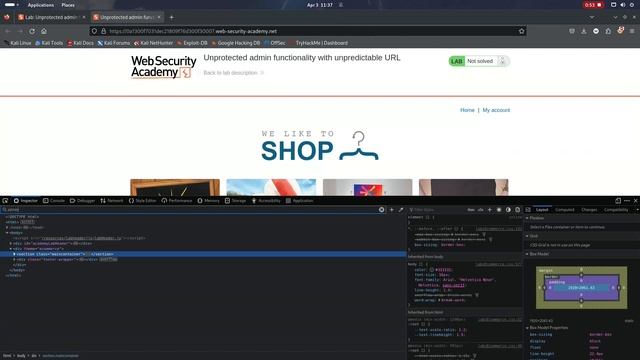This screenshot has height=360, width=640.
Task: Toggle responsive design mode icon
Action: click(618, 200)
